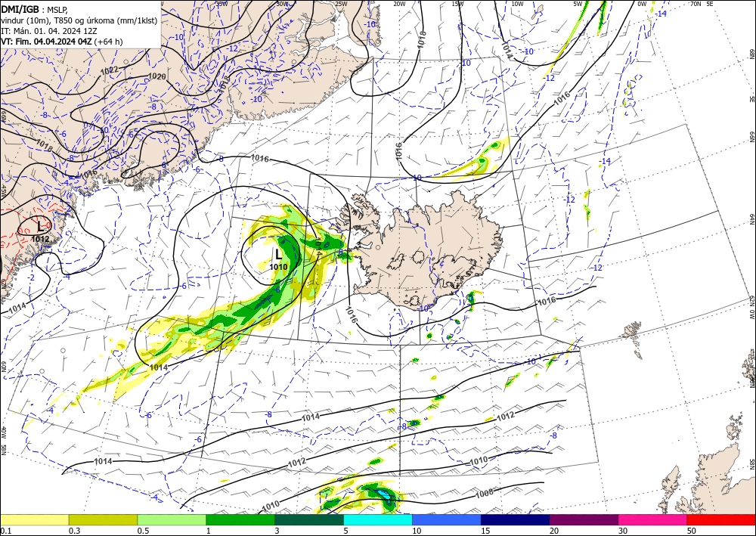
Task: Pick the blue 10–15 legend swatch
Action: coord(447,519)
